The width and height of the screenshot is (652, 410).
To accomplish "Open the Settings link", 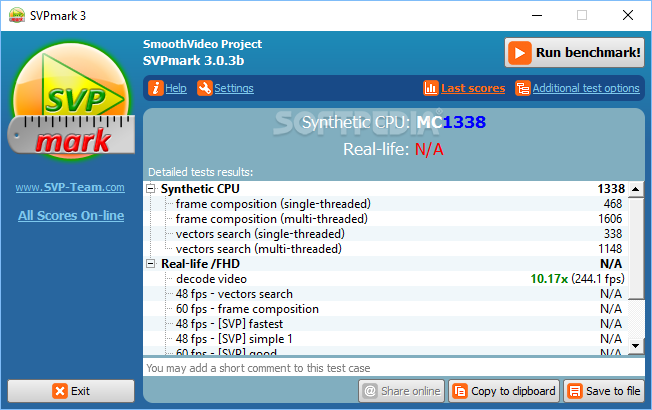I will 234,88.
